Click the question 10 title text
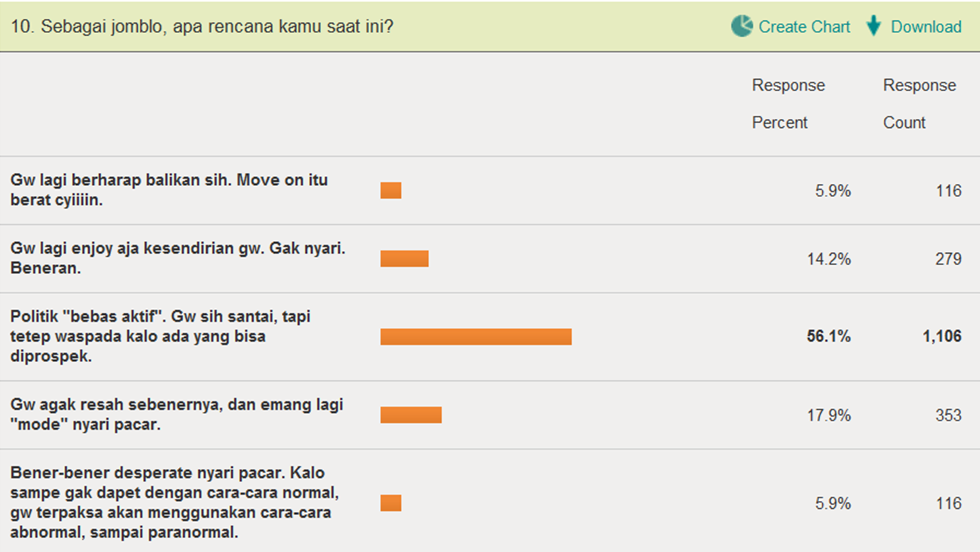Viewport: 980px width, 552px height. pyautogui.click(x=202, y=27)
